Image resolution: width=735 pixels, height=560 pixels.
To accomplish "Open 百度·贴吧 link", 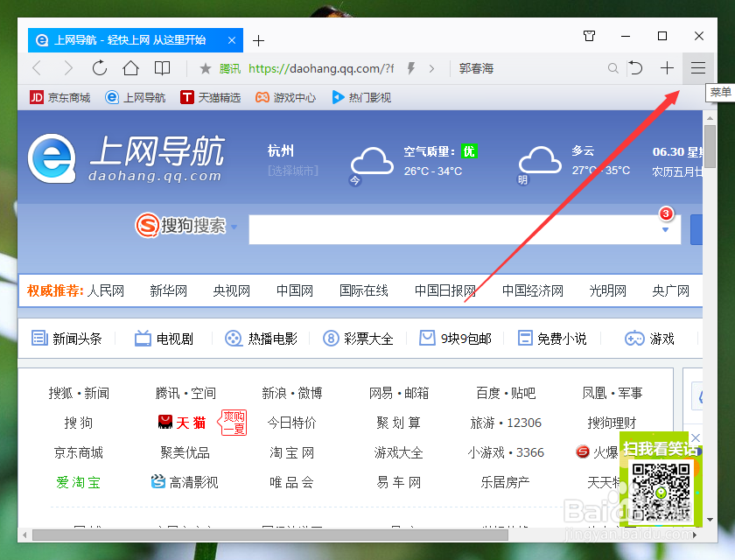I will click(506, 393).
